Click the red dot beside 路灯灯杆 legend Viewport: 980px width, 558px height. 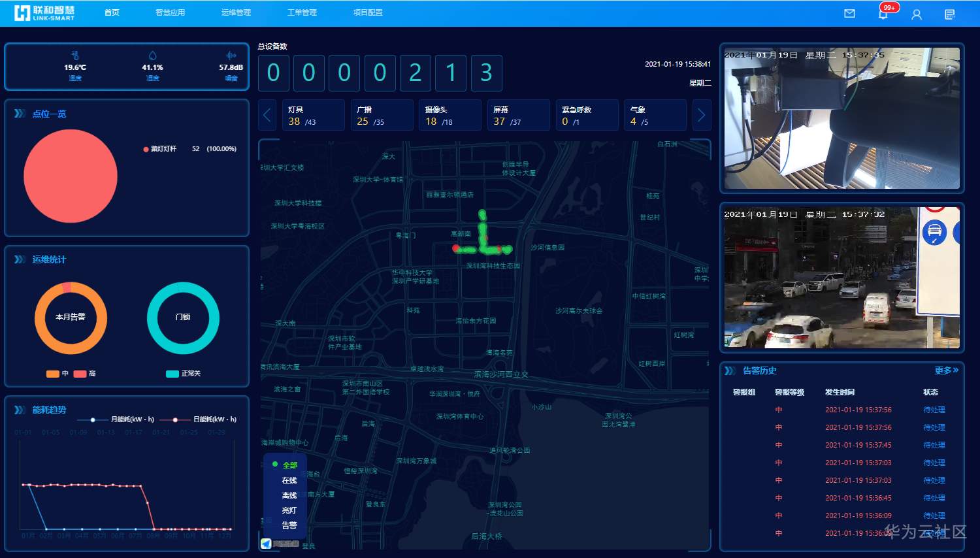pyautogui.click(x=146, y=149)
